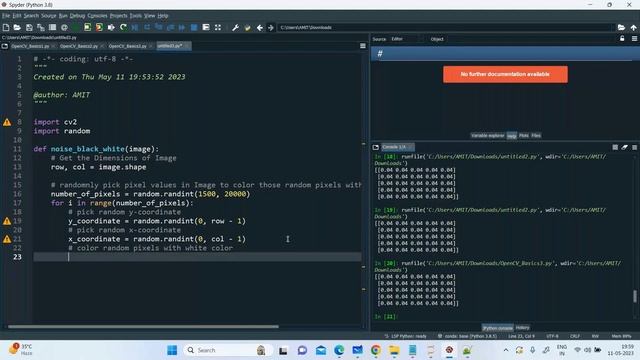Open the editor pane options menu
The width and height of the screenshot is (640, 360).
coord(363,46)
